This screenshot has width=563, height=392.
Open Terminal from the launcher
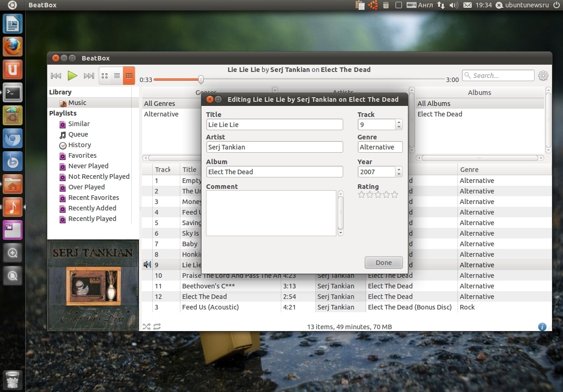pos(12,92)
